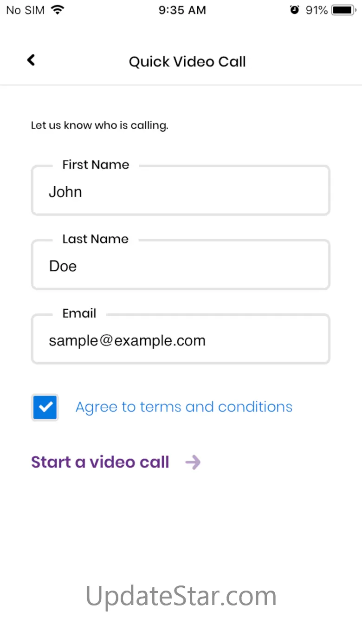Click the "Let us know who is calling" text

click(x=99, y=125)
